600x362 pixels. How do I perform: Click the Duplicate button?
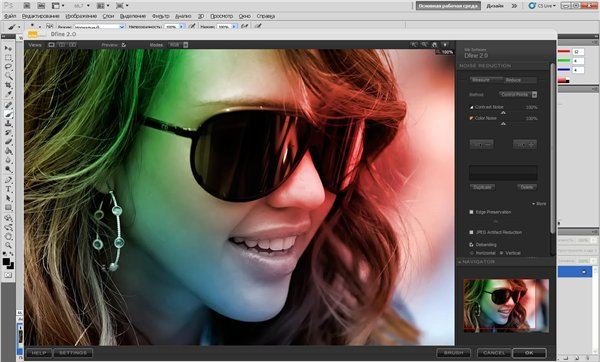tap(482, 187)
